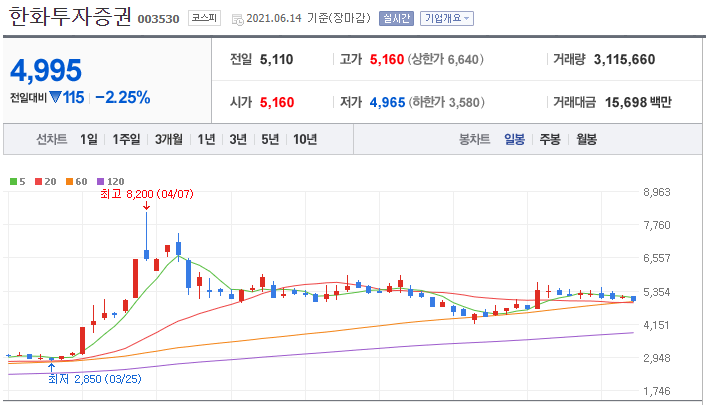Click the −2.25% change rate

click(x=123, y=97)
